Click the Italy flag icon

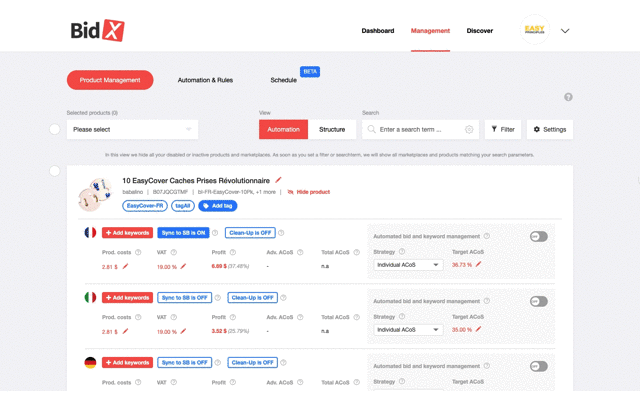click(90, 298)
